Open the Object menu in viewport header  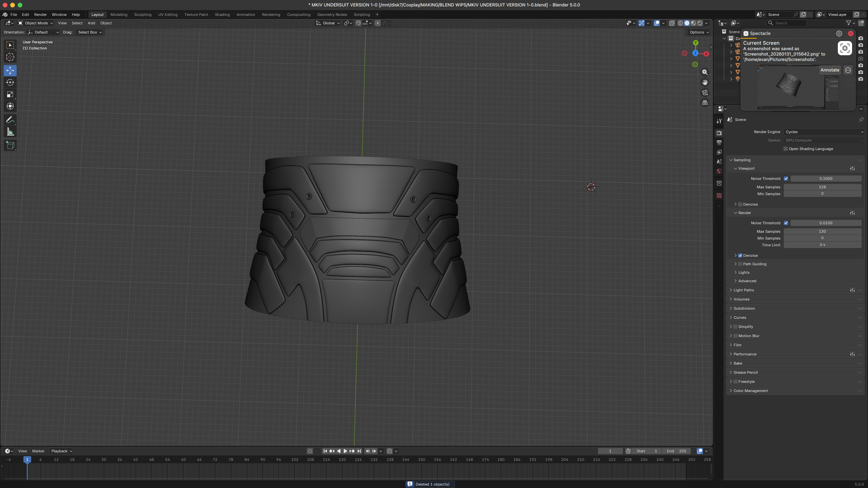click(x=106, y=23)
